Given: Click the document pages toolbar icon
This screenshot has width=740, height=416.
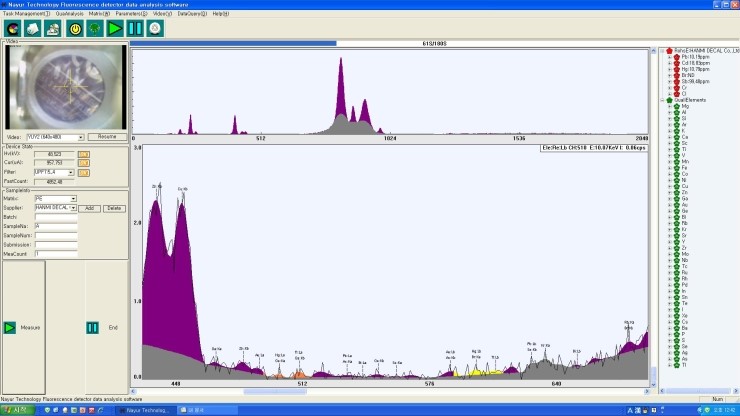Looking at the screenshot, I should tap(31, 29).
